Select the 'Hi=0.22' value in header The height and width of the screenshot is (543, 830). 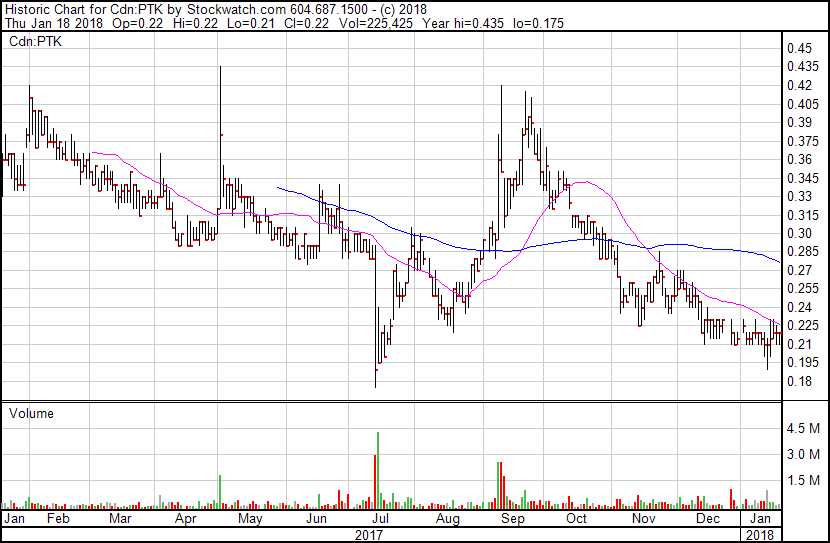195,23
